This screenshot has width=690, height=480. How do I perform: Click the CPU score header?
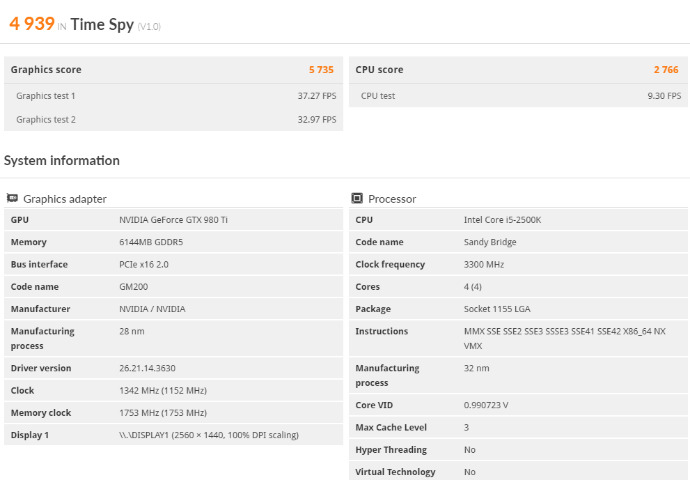(379, 70)
